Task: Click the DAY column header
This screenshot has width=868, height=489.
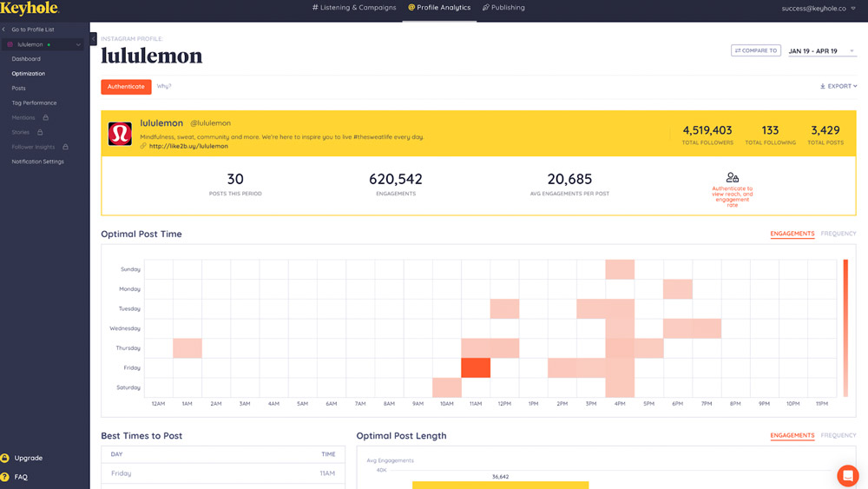Action: point(116,454)
